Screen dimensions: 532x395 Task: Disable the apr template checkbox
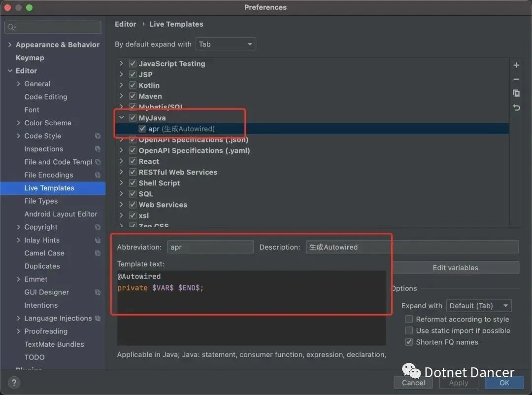(x=142, y=129)
